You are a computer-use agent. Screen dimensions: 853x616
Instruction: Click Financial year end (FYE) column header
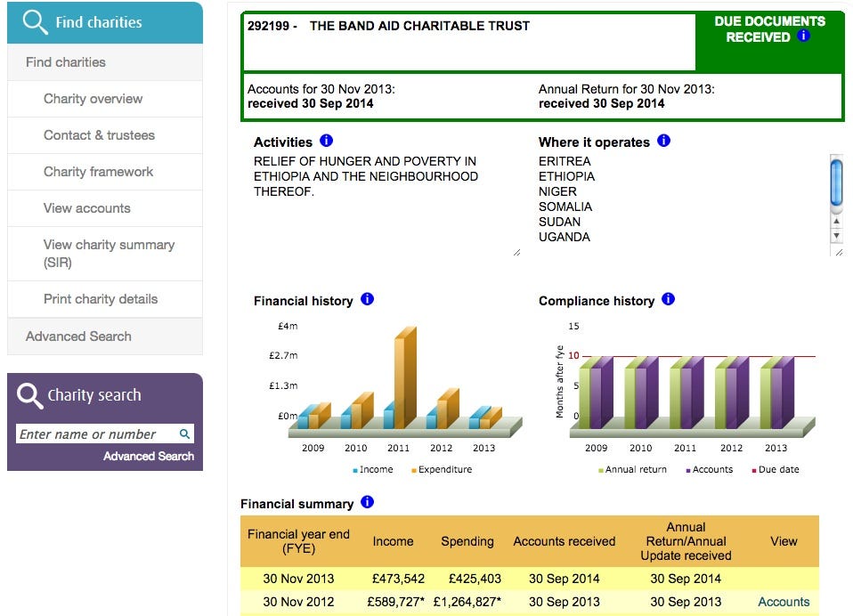[298, 541]
